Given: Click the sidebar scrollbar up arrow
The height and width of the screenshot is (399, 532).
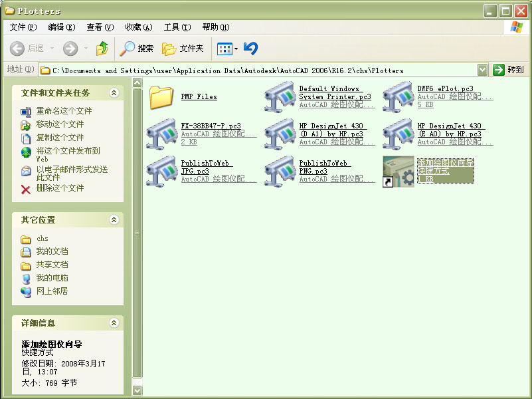Looking at the screenshot, I should coord(137,82).
